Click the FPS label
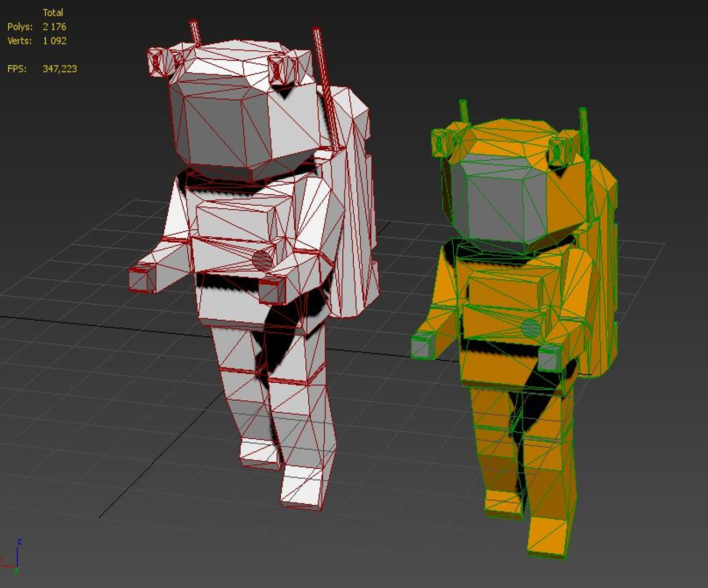Viewport: 708px width, 588px height. (x=17, y=69)
